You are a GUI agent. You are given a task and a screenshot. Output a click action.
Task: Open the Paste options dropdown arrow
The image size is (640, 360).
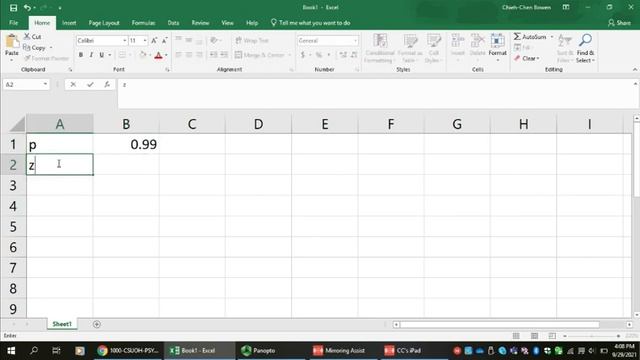(x=12, y=60)
